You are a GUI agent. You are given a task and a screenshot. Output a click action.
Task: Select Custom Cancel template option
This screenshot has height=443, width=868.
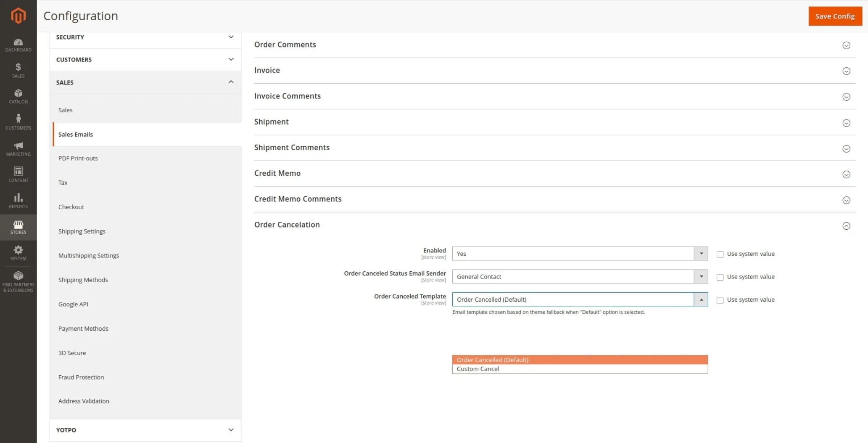coord(478,369)
